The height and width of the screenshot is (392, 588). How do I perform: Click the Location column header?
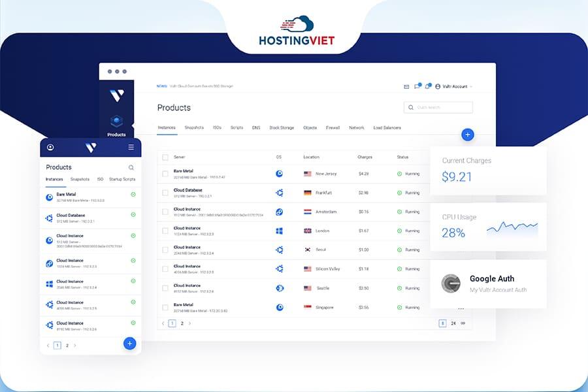click(311, 157)
